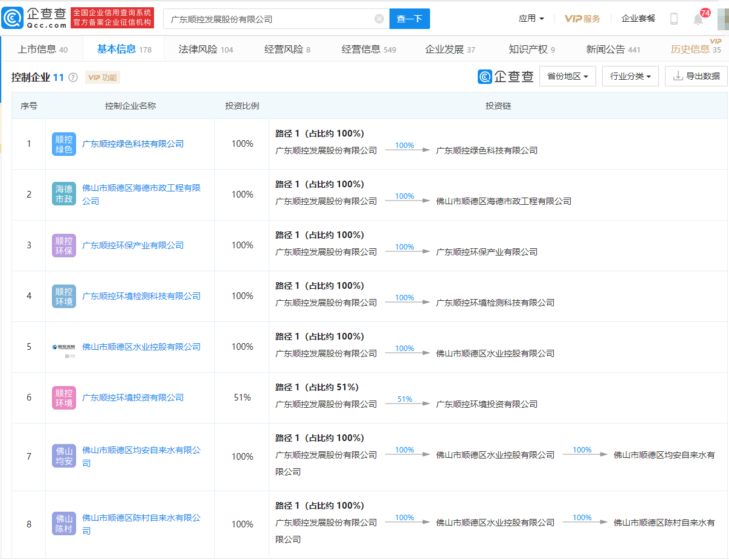The height and width of the screenshot is (560, 729).
Task: Open 广东顺控绿色科技有限公司 company link
Action: 133,144
